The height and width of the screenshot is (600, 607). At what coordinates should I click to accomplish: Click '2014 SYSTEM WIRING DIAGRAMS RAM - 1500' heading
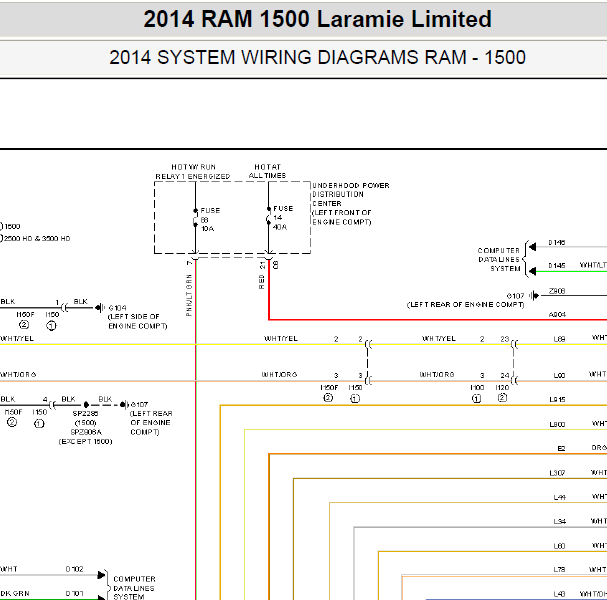tap(317, 57)
